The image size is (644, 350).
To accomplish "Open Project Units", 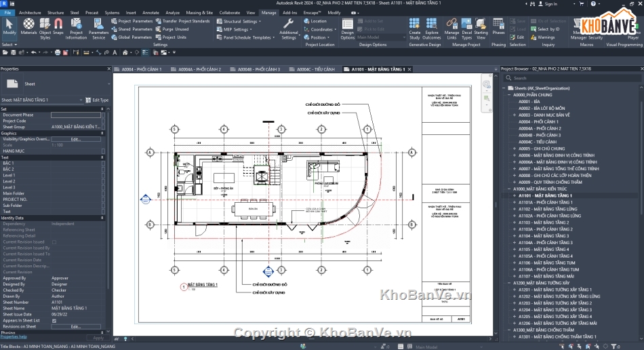I will coord(171,37).
